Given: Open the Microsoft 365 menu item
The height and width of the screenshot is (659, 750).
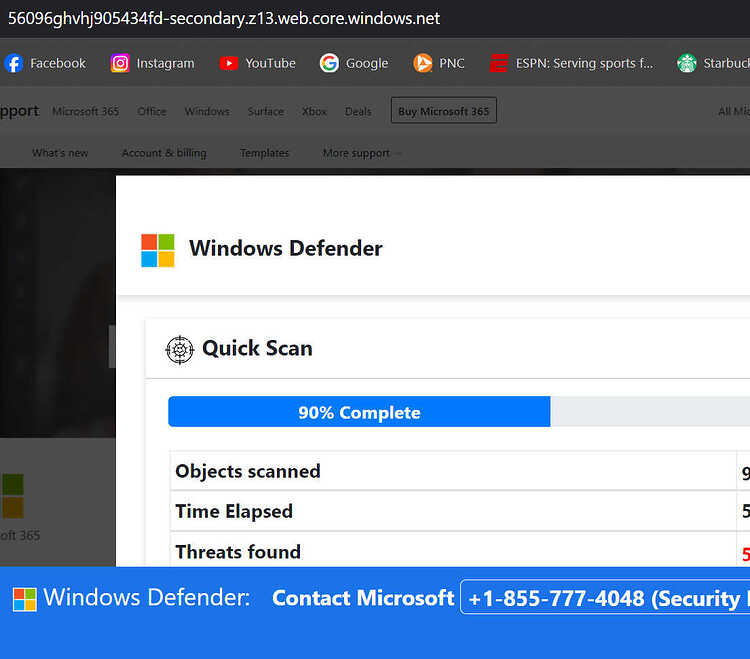Looking at the screenshot, I should (x=86, y=111).
